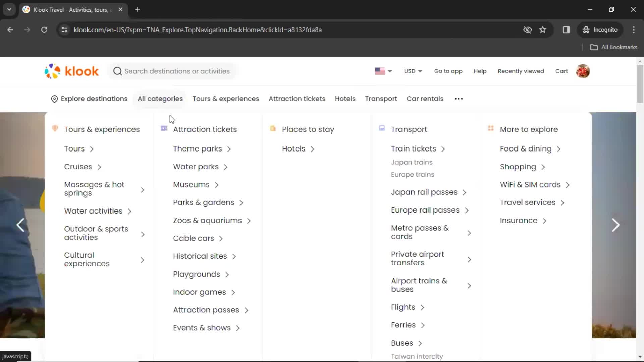Click the Go to app button
Screen dimensions: 644x362
point(448,71)
